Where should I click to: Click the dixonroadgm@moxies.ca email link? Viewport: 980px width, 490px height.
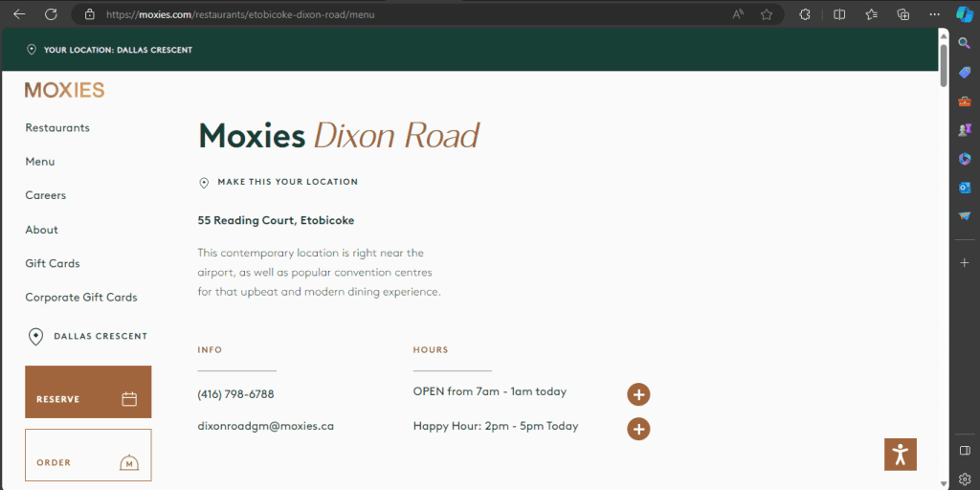(x=265, y=427)
